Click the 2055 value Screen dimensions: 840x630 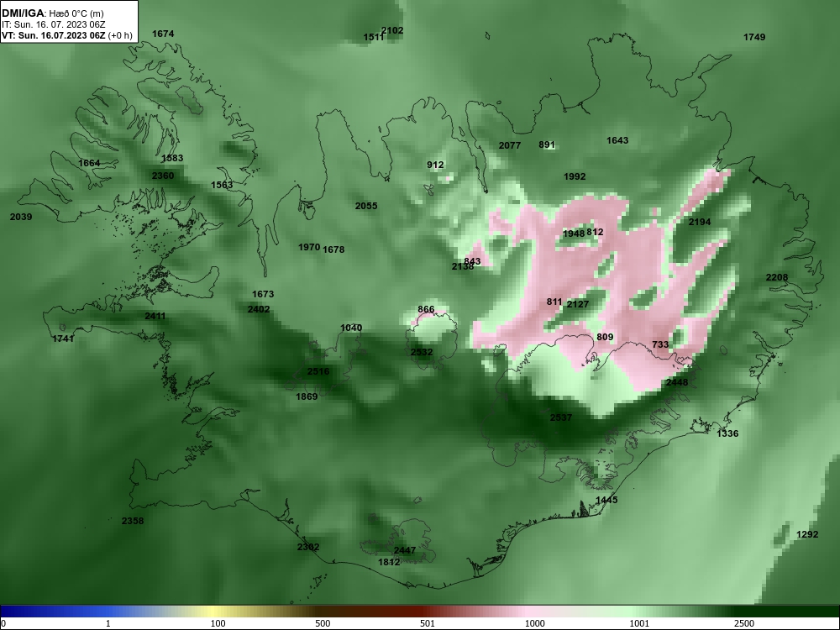[366, 206]
